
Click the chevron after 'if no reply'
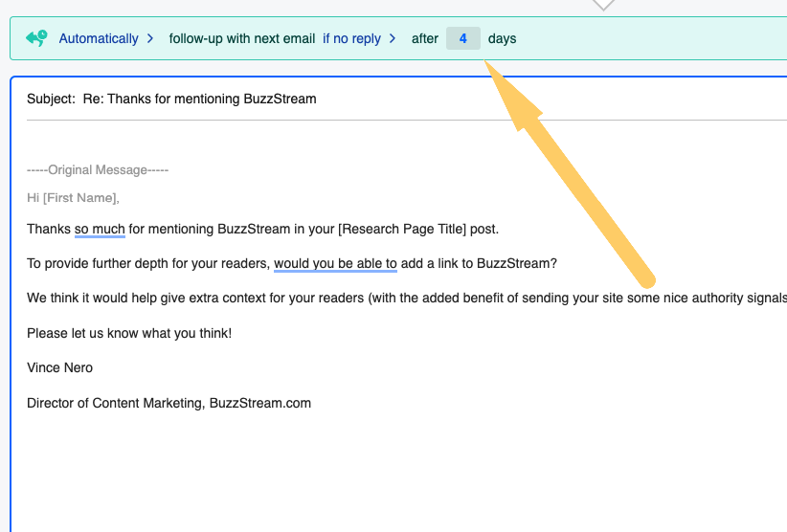[x=392, y=38]
